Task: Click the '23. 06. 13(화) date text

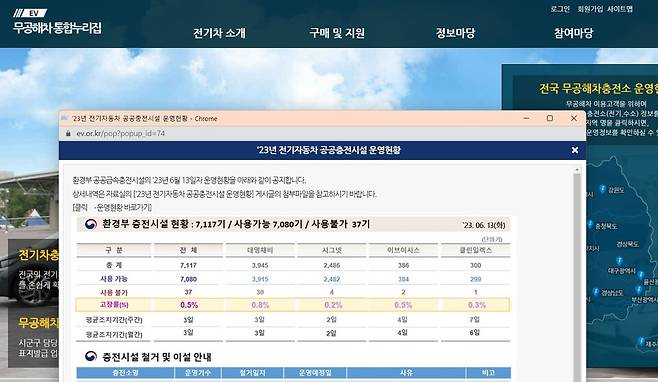Action: pyautogui.click(x=484, y=225)
